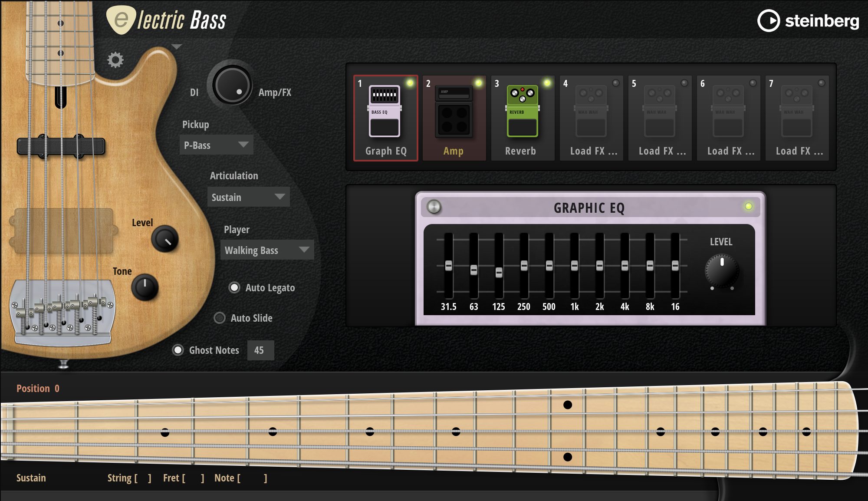Viewport: 868px width, 501px height.
Task: Enable slot 5 effect power LED
Action: click(684, 82)
